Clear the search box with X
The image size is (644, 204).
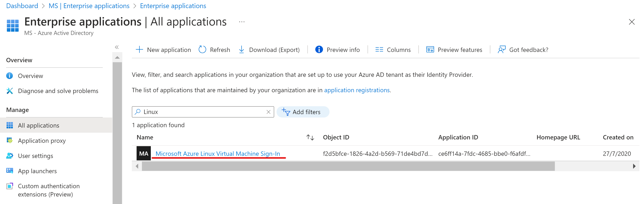[x=268, y=112]
